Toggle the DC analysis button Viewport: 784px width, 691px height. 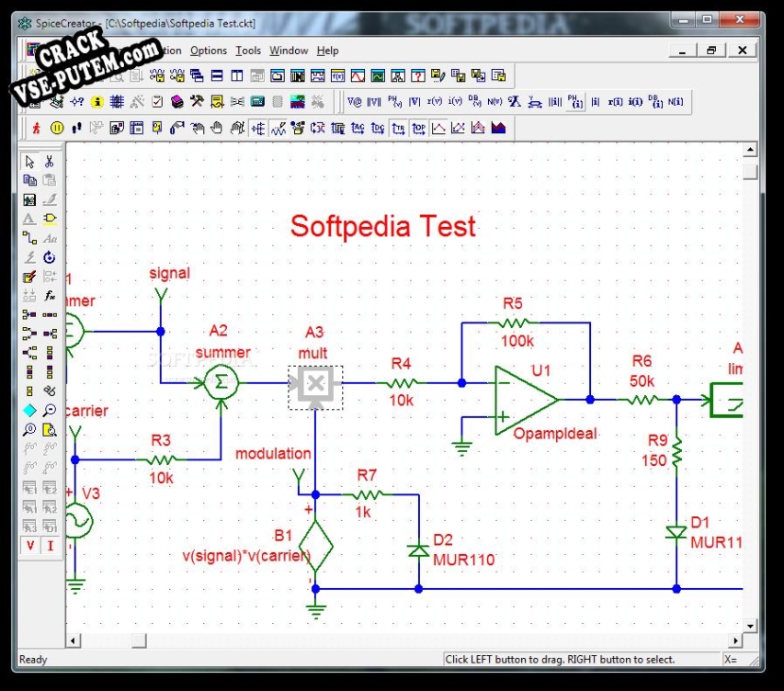click(378, 128)
